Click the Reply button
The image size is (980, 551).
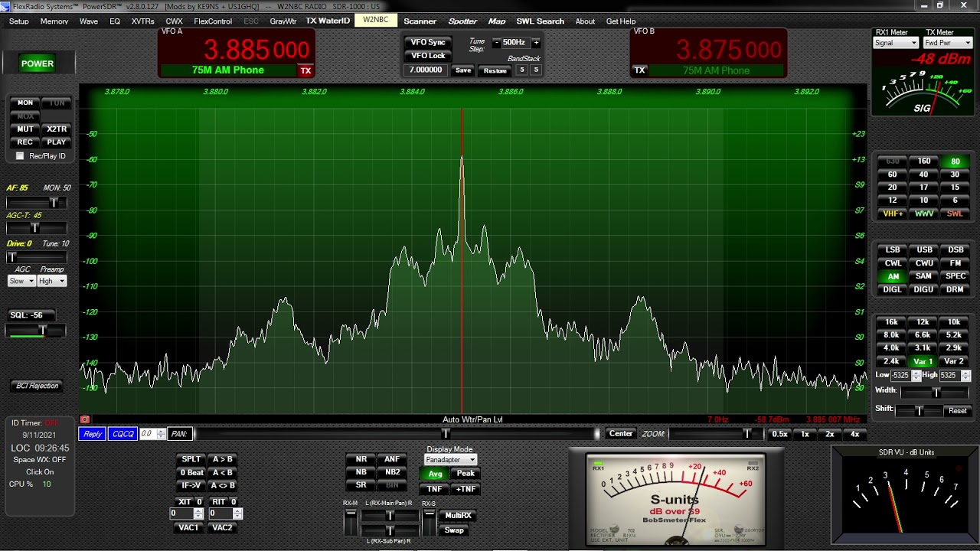pyautogui.click(x=93, y=434)
